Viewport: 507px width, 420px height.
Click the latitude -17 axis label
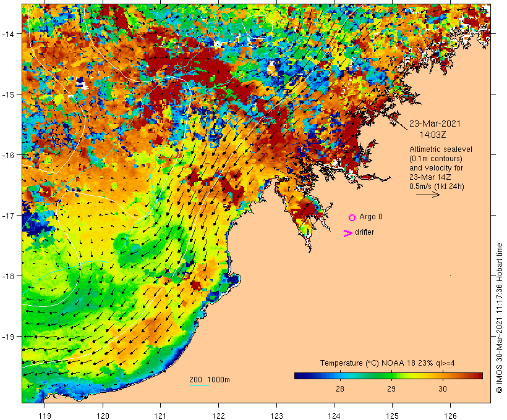[x=7, y=215]
